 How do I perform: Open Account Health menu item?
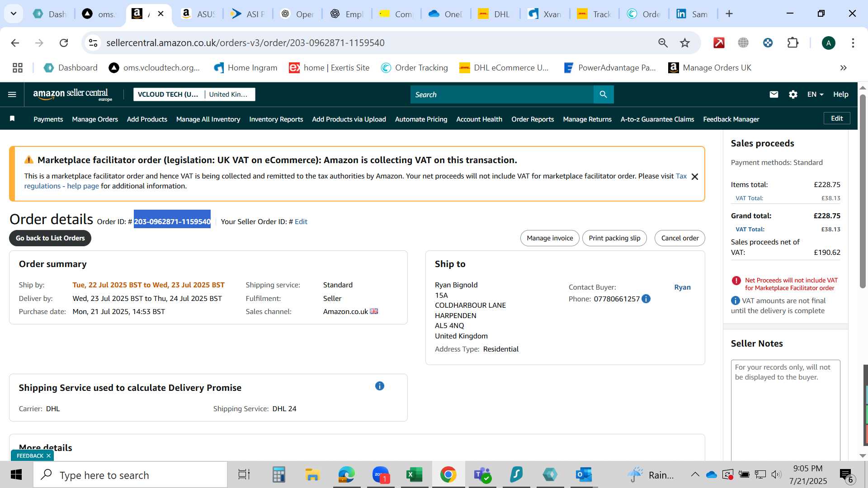(x=479, y=119)
